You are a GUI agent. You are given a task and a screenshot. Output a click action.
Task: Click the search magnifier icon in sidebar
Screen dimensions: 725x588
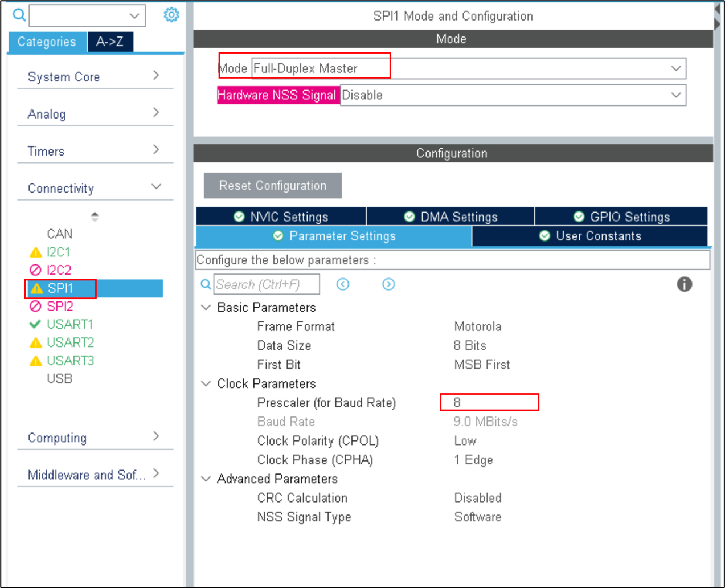(x=19, y=15)
